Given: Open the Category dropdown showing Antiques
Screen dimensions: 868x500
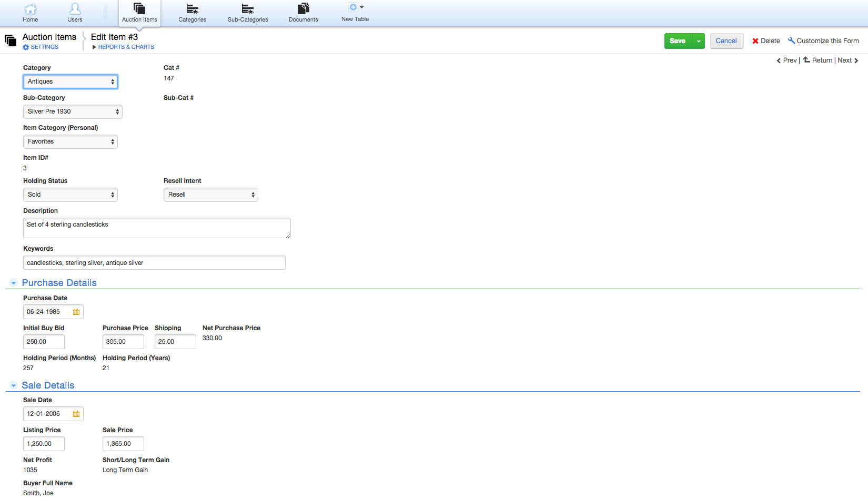Looking at the screenshot, I should click(70, 81).
